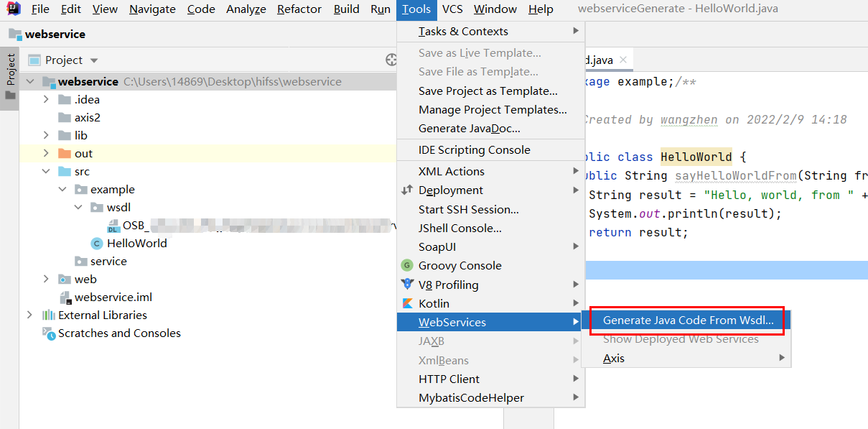Open the Axis submenu
This screenshot has width=868, height=429.
[x=686, y=358]
